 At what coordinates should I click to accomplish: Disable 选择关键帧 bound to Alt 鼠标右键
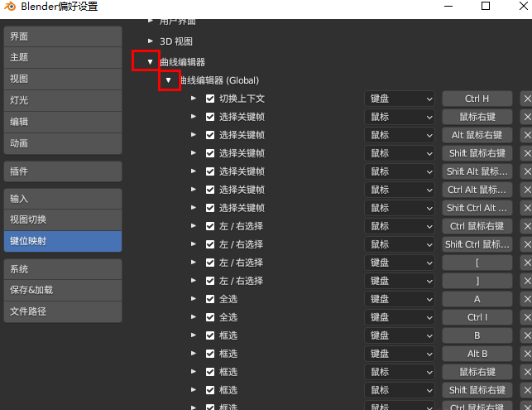210,135
